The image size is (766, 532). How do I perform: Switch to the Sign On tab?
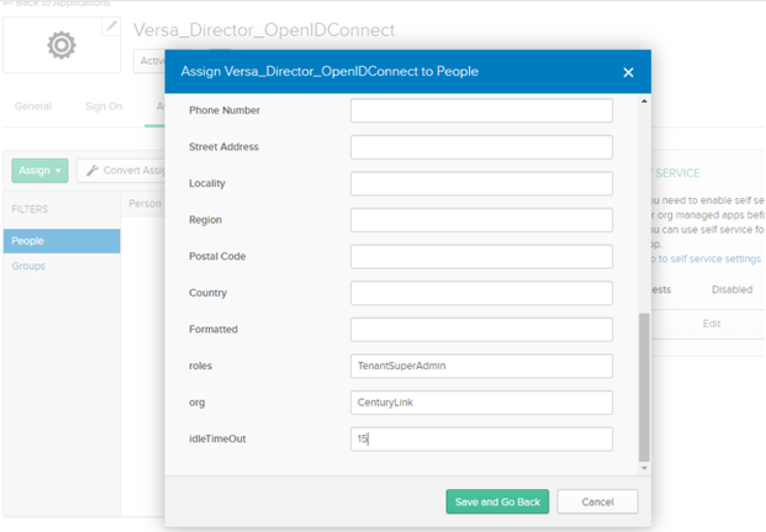[x=104, y=106]
